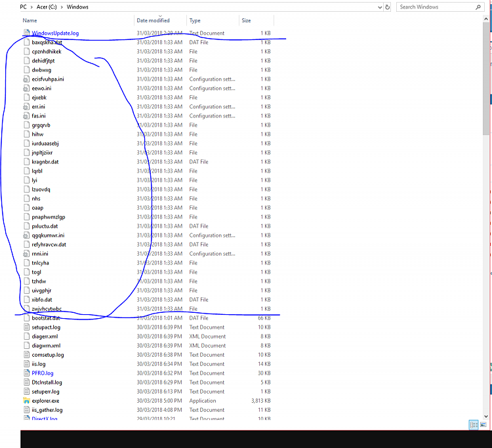Click the blank file icon beside cpznhdhikek
The height and width of the screenshot is (448, 492).
[x=27, y=51]
